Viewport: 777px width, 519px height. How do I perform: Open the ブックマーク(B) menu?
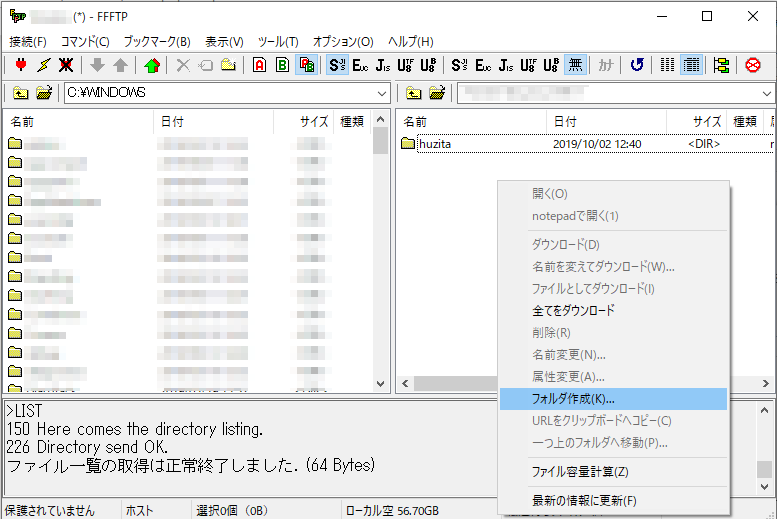click(x=156, y=42)
